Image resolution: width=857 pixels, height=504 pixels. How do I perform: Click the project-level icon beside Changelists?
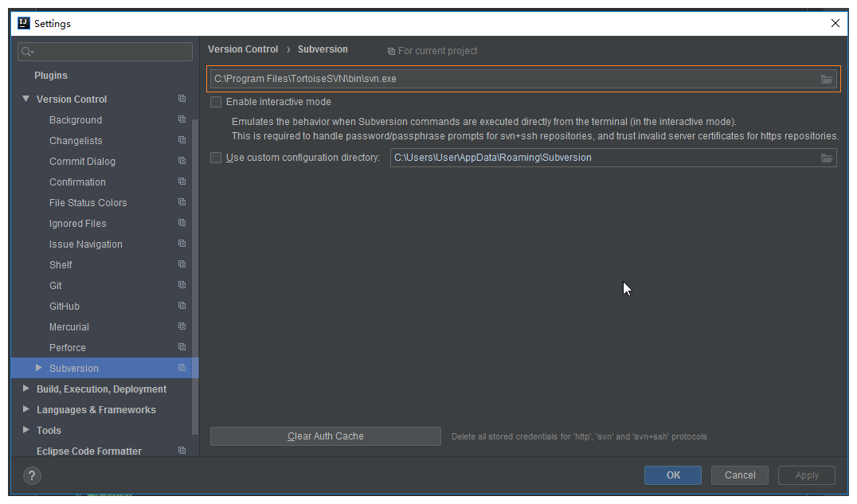click(182, 140)
